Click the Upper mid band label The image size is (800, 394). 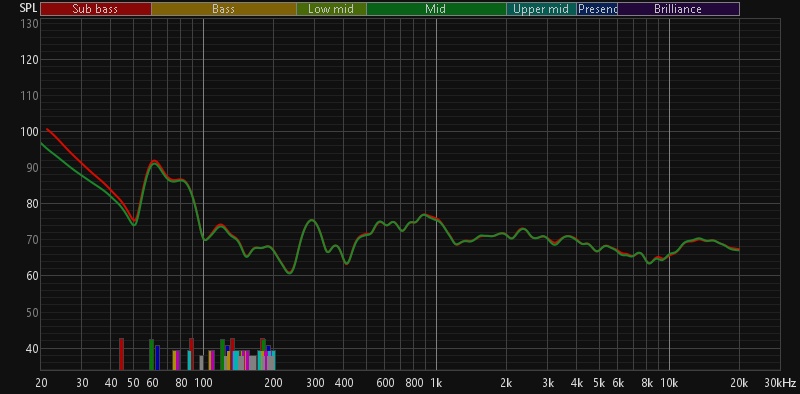(541, 9)
